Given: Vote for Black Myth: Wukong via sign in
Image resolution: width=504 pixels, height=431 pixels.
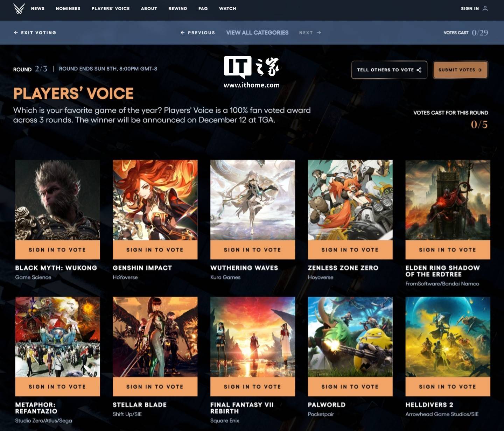Looking at the screenshot, I should point(57,250).
